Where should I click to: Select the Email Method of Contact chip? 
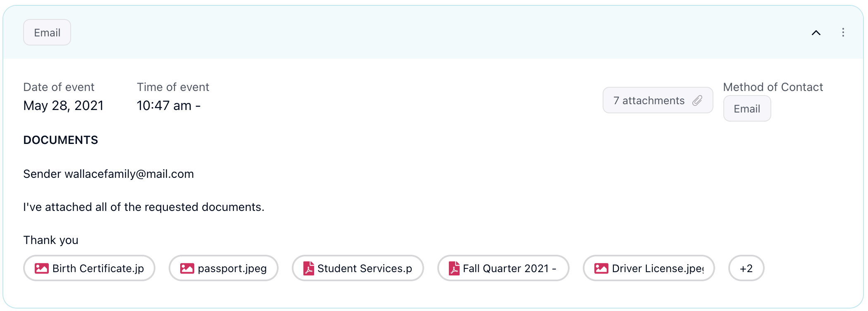[x=747, y=109]
